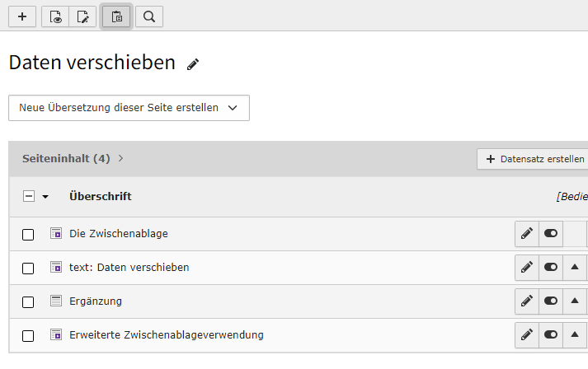The image size is (588, 369).
Task: Edit the Ergänzung record using pencil icon
Action: click(x=527, y=301)
